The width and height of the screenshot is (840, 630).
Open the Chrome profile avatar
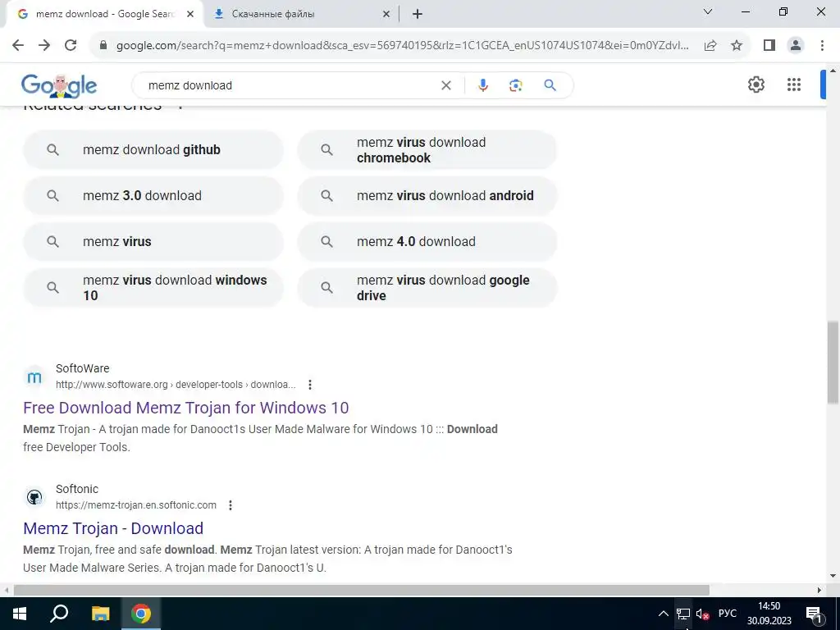pyautogui.click(x=796, y=45)
